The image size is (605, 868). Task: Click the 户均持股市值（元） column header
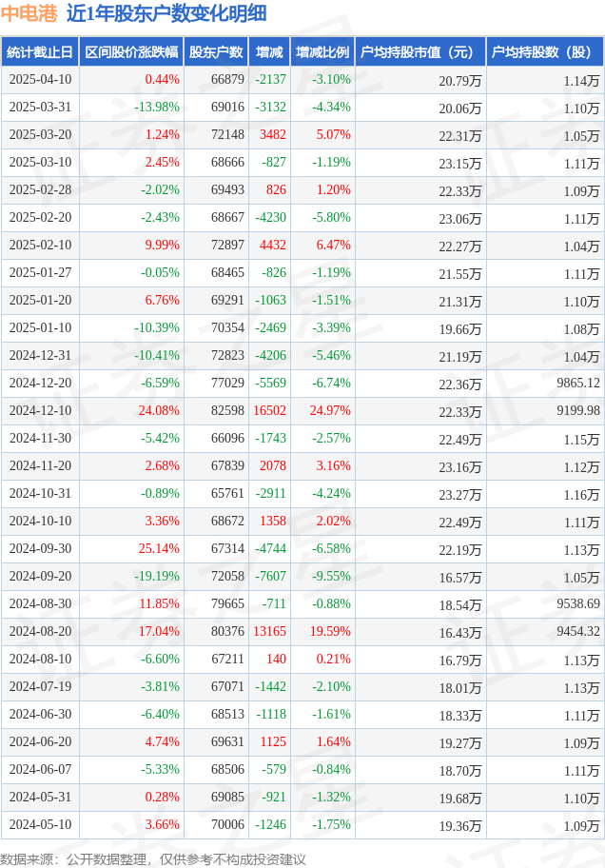420,52
